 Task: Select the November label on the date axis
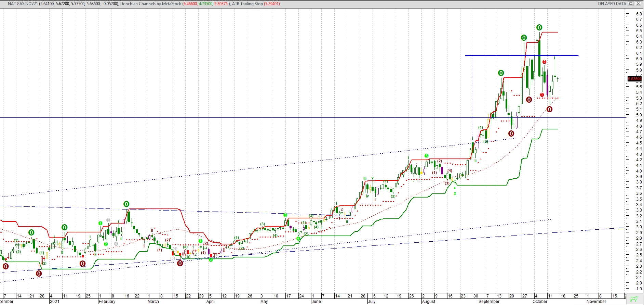point(596,302)
